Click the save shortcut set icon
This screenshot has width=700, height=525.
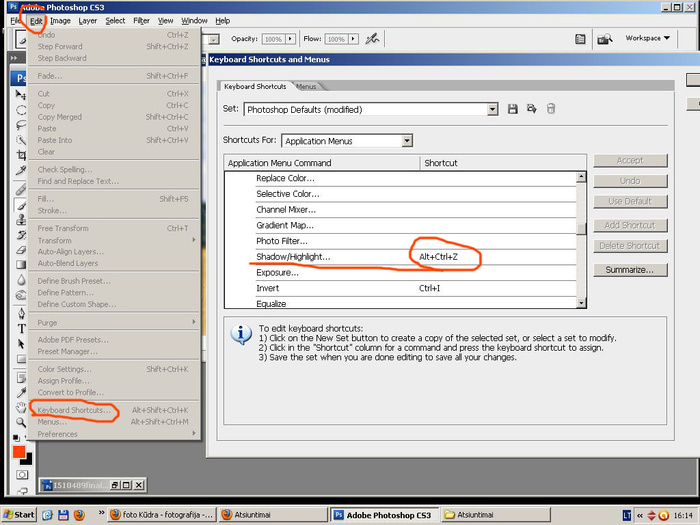[x=513, y=109]
